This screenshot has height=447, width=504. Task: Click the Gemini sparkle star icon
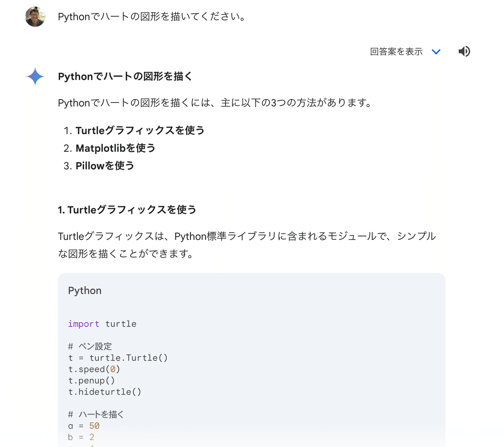pos(35,76)
